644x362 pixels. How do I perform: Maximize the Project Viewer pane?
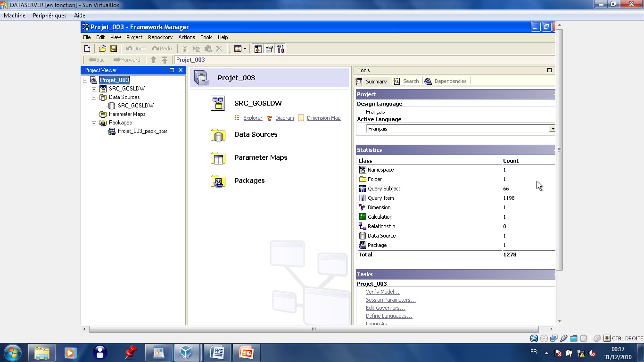(x=172, y=70)
